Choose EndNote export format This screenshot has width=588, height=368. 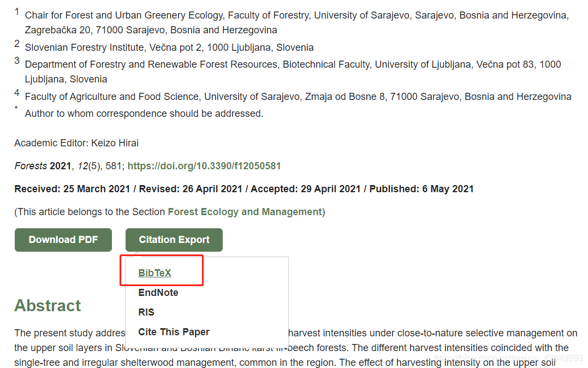(x=158, y=293)
